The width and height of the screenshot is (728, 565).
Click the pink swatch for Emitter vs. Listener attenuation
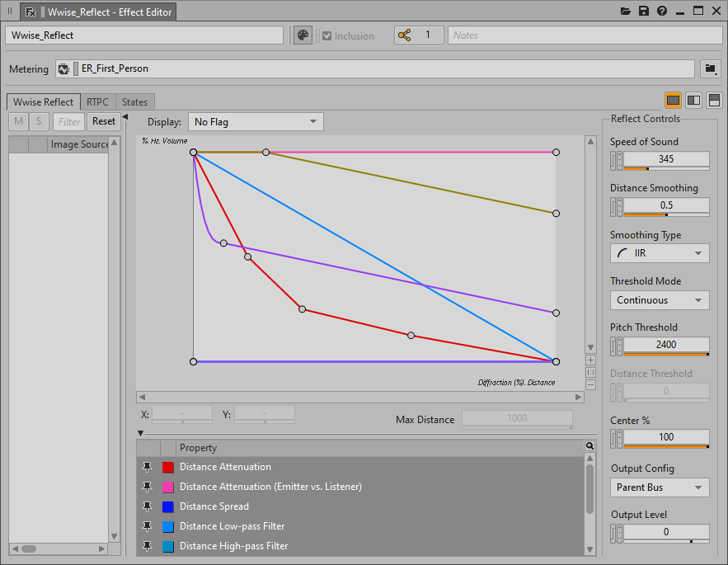[168, 487]
